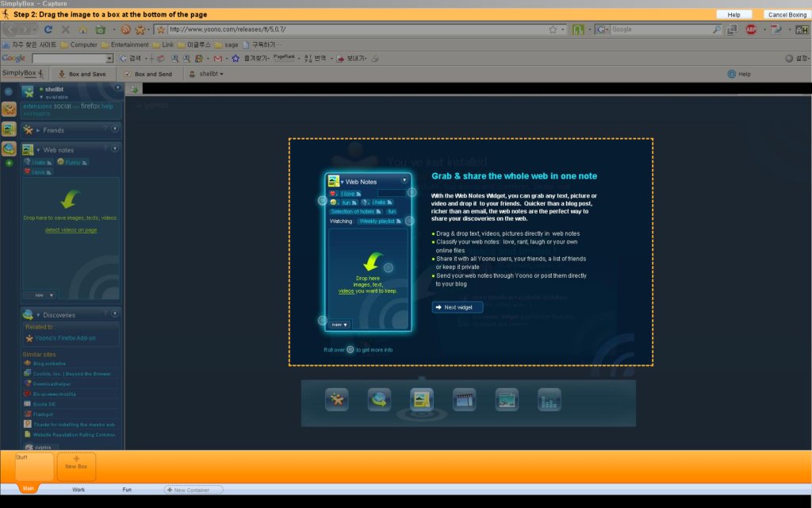Open the Link bookmarks folder
812x508 pixels.
click(x=163, y=45)
